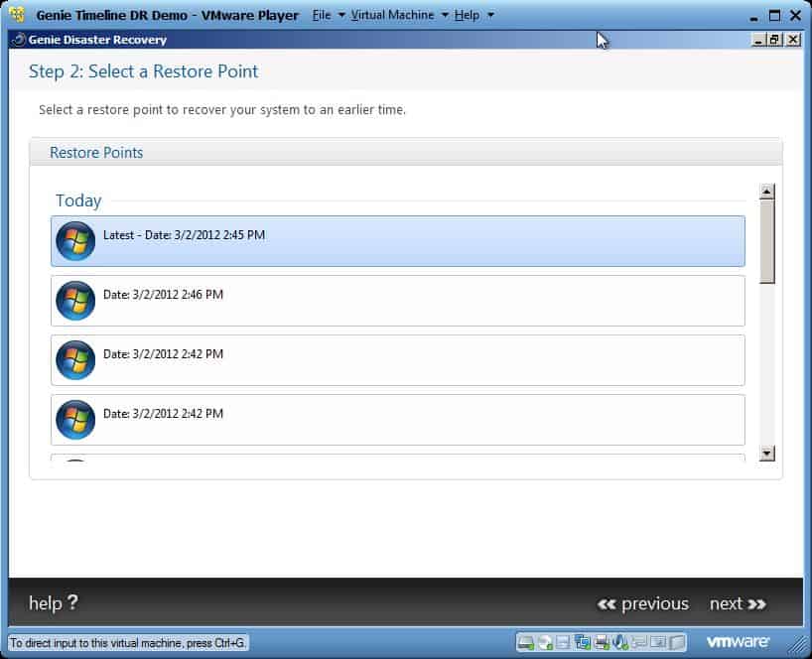Image resolution: width=812 pixels, height=659 pixels.
Task: Click the 'Today' group heading
Action: coord(78,200)
